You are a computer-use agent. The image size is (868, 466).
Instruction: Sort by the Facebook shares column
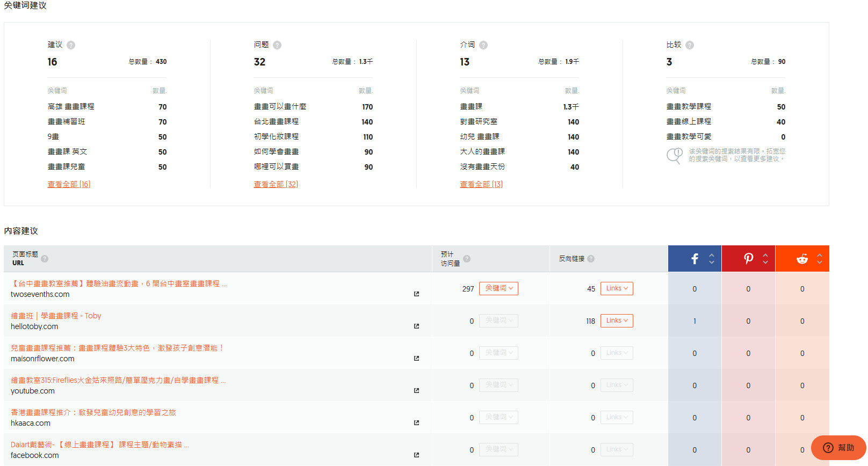pos(695,259)
